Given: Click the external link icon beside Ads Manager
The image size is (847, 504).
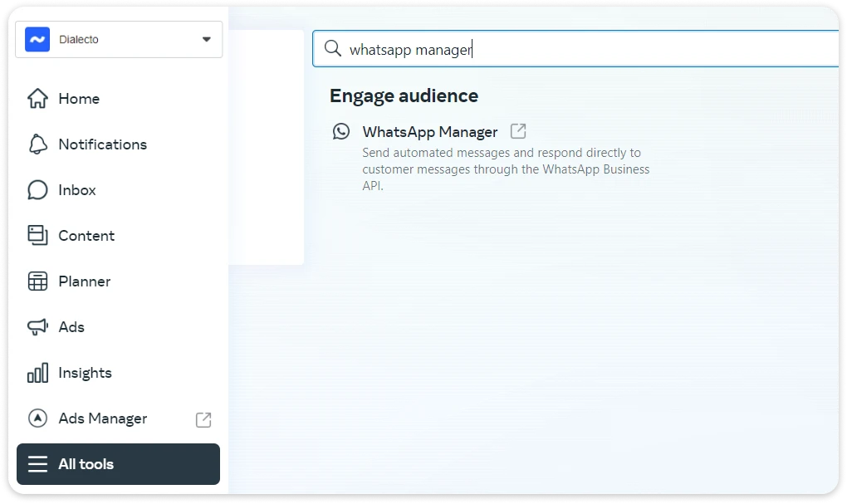Looking at the screenshot, I should click(x=203, y=419).
